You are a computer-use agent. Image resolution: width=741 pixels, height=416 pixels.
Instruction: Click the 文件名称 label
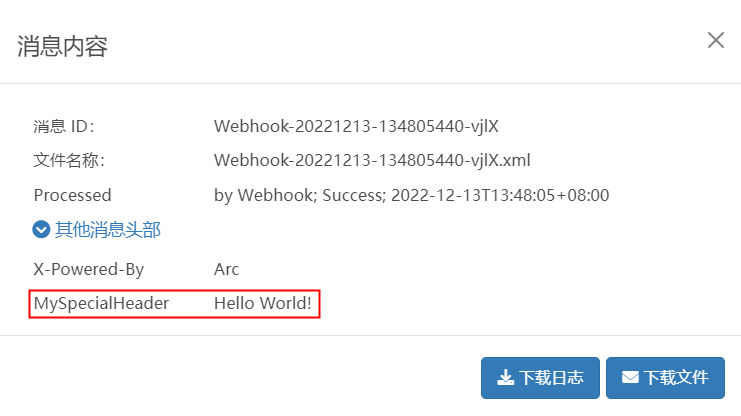[x=69, y=160]
